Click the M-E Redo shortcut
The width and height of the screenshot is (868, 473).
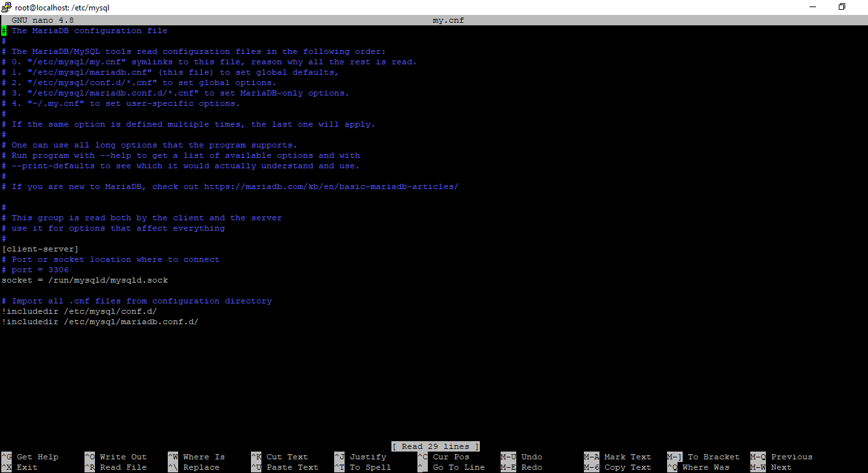(x=521, y=467)
